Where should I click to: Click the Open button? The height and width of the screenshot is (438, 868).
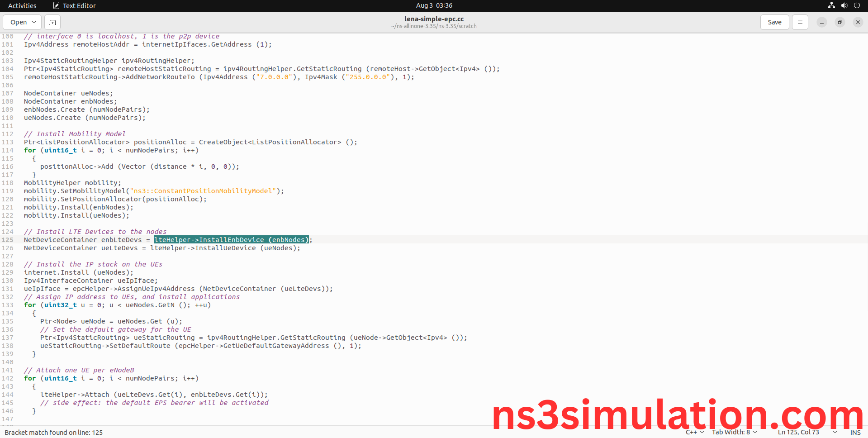[19, 22]
